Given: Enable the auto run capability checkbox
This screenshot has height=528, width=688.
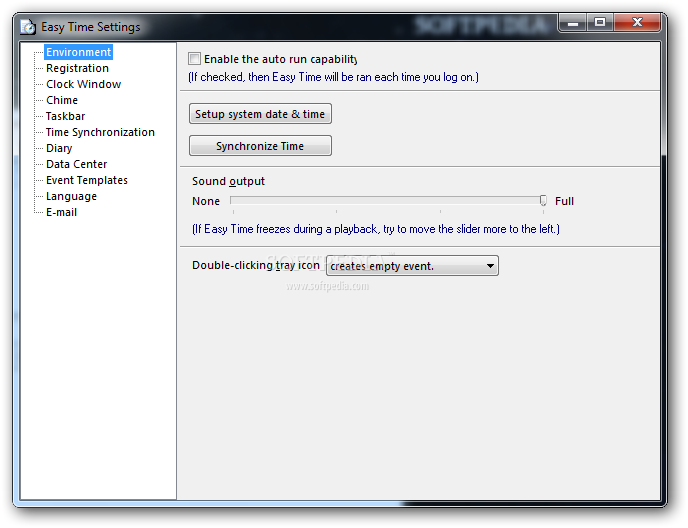Looking at the screenshot, I should click(x=194, y=58).
